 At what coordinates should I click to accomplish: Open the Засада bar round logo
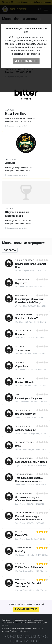pos(26,143)
